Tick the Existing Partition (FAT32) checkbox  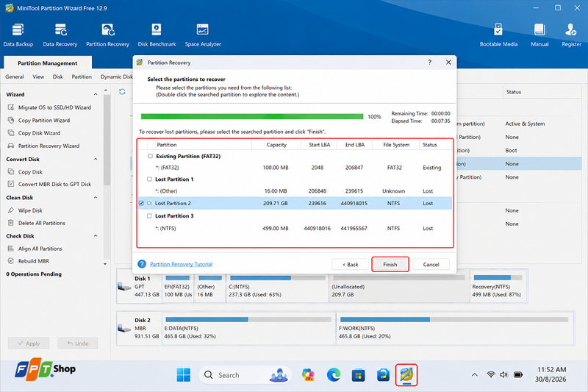tap(151, 156)
